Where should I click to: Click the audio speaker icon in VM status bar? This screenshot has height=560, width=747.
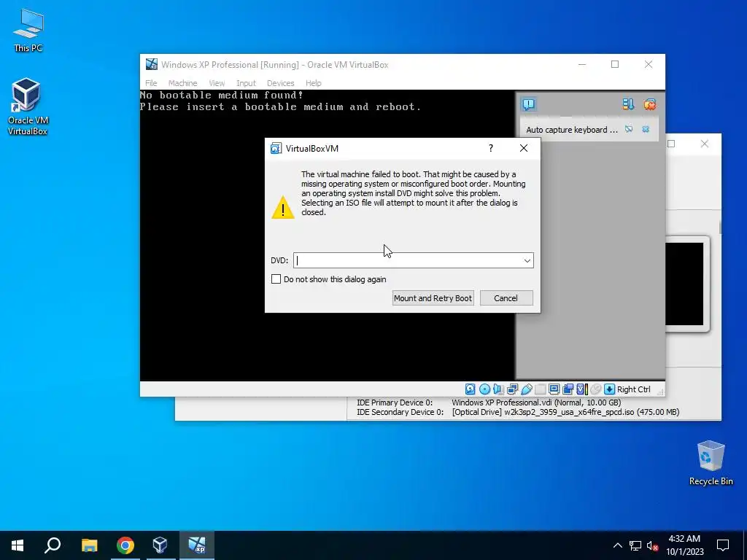(498, 389)
